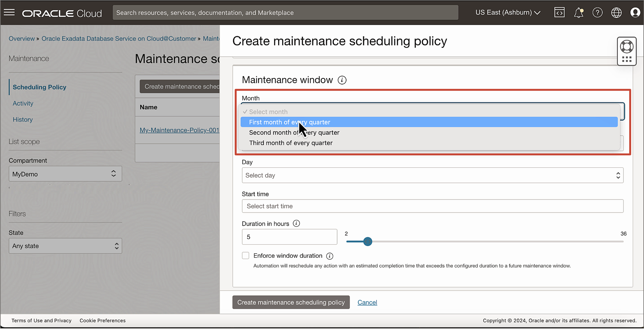The width and height of the screenshot is (644, 329).
Task: Click the Maintenance window info icon
Action: click(x=342, y=80)
